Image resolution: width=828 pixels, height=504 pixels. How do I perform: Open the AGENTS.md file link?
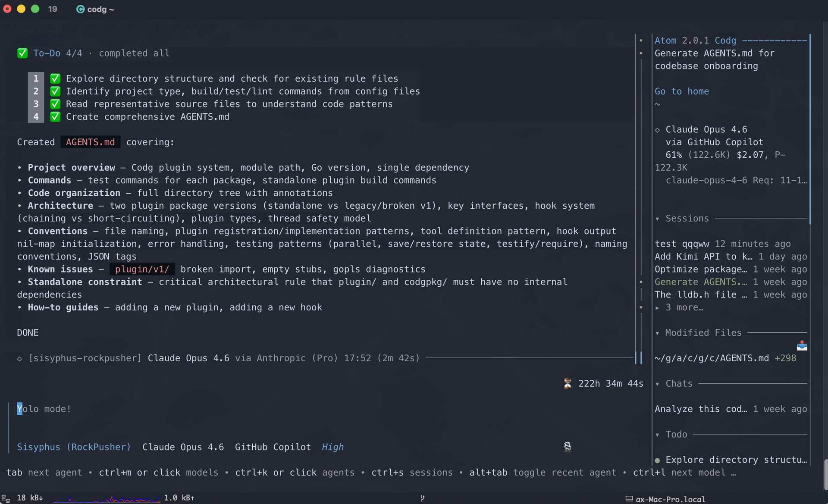coord(91,142)
